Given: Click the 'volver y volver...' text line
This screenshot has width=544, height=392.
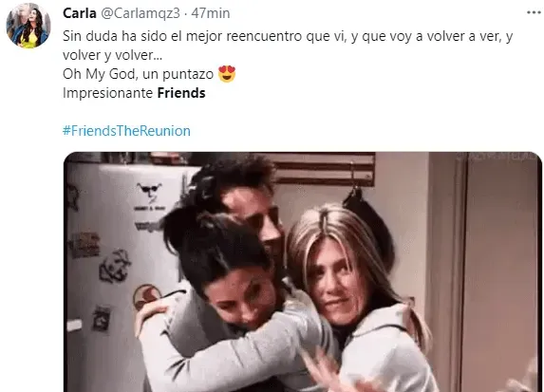Looking at the screenshot, I should 112,55.
